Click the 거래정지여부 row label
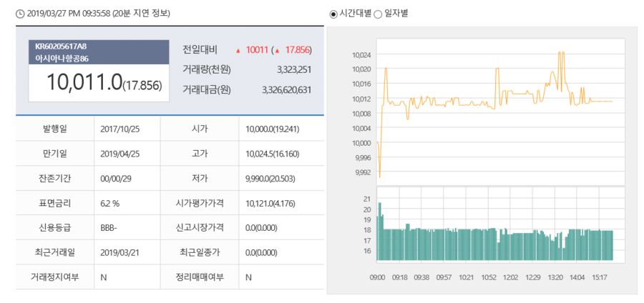 click(x=54, y=277)
